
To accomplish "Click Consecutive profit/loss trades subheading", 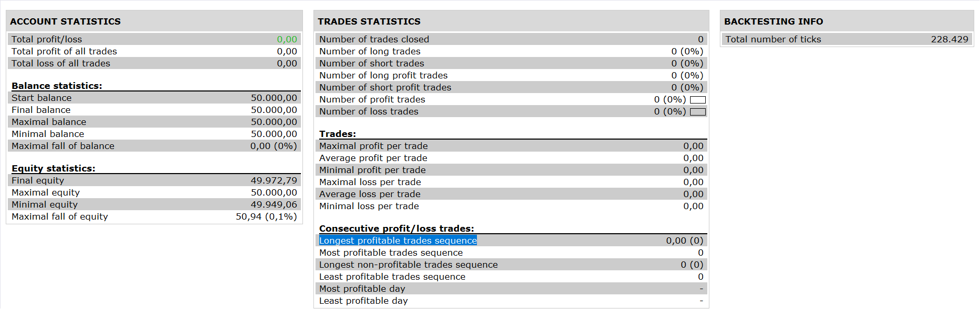I will tap(396, 228).
